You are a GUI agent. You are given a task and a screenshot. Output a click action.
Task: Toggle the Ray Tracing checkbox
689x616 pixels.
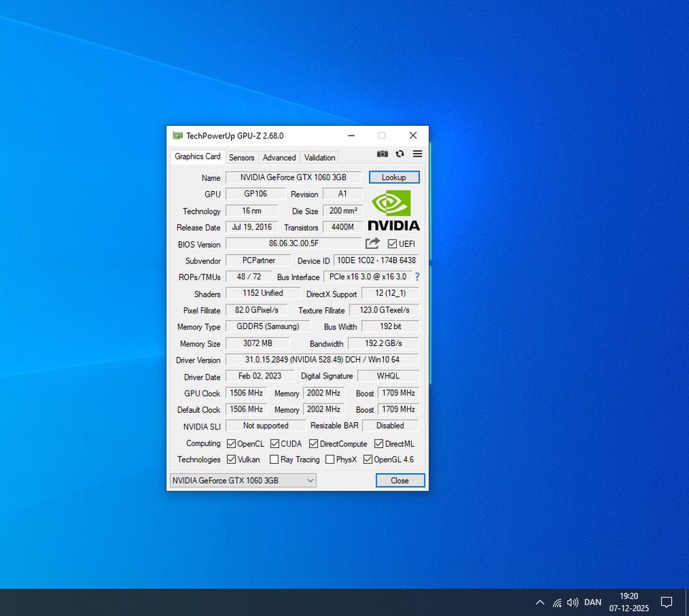[x=274, y=459]
